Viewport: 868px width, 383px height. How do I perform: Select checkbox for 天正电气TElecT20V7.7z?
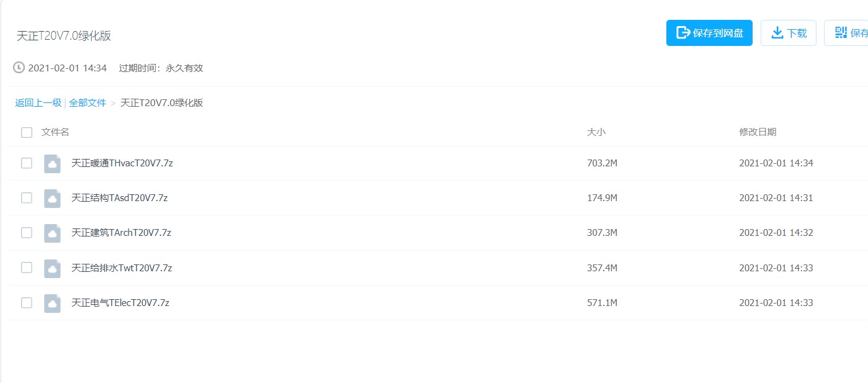[x=27, y=303]
